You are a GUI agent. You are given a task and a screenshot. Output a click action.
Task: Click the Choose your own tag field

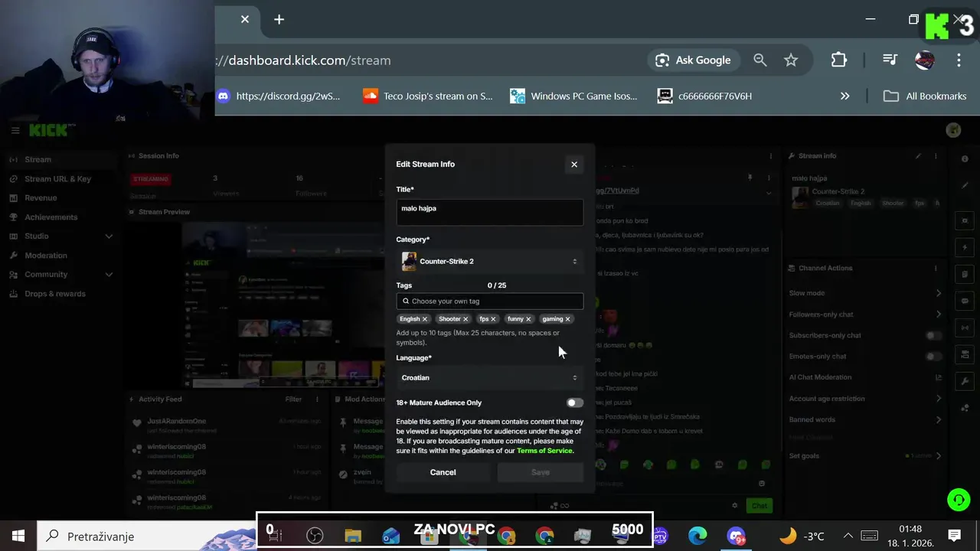click(489, 301)
